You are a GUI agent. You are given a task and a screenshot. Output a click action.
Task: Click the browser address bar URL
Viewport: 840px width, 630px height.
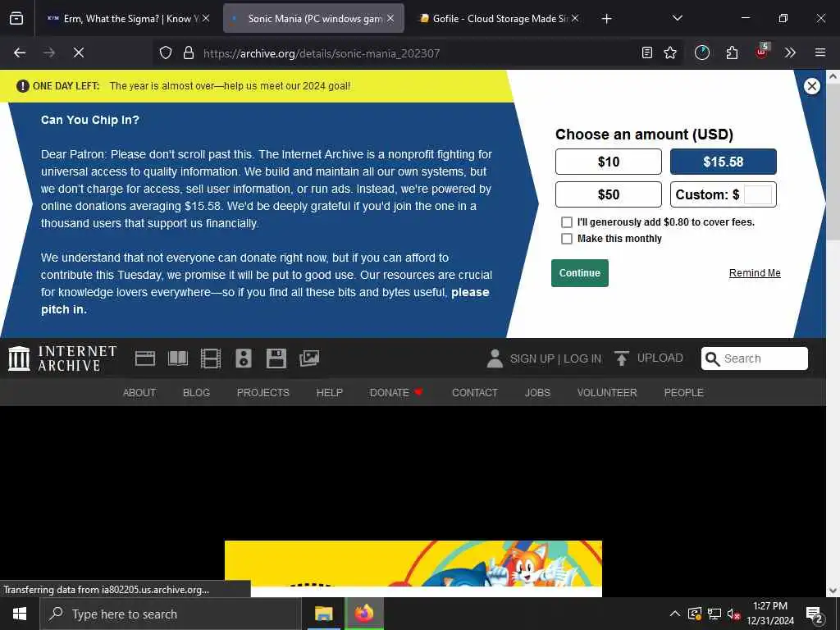pos(322,53)
